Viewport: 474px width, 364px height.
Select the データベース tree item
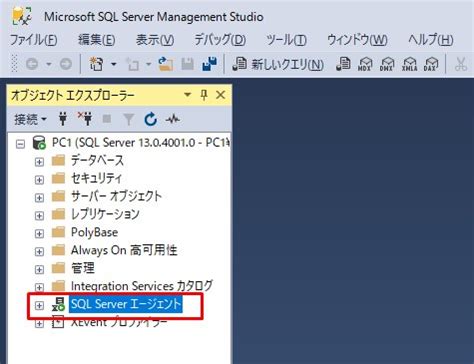97,160
